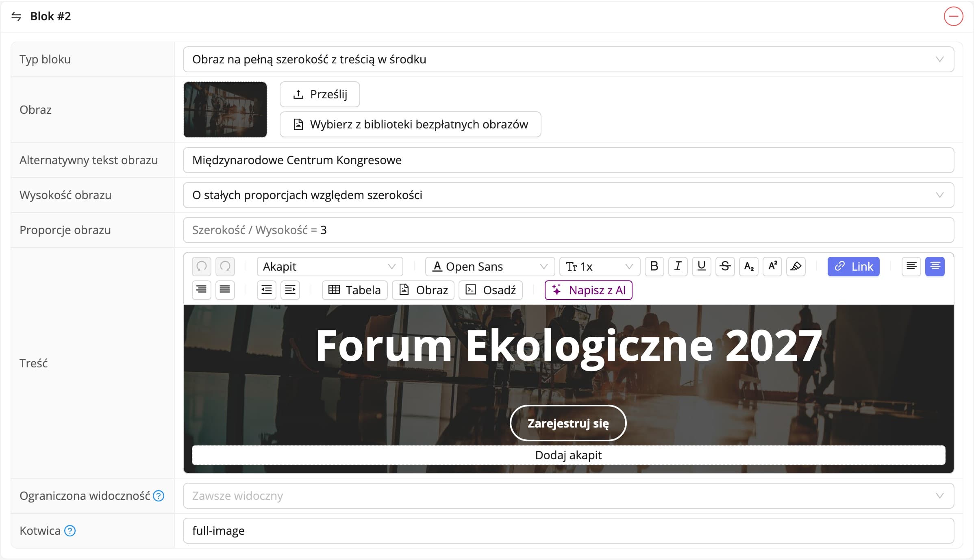Click Napisz z AI button
974x560 pixels.
point(588,290)
